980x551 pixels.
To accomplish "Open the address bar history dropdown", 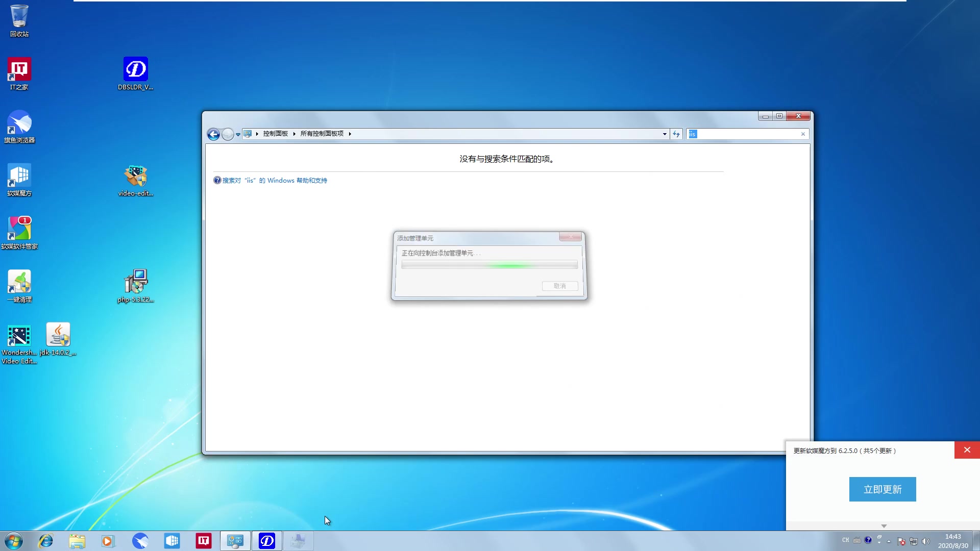I will [664, 134].
